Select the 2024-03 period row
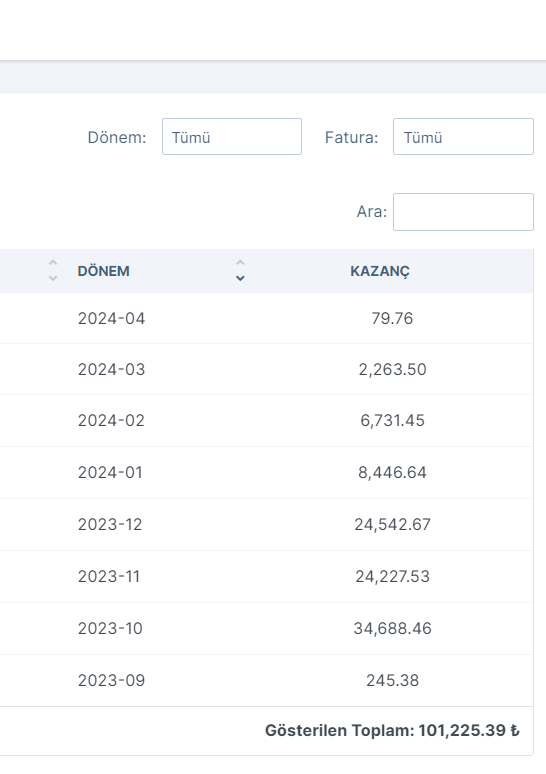 coord(267,369)
